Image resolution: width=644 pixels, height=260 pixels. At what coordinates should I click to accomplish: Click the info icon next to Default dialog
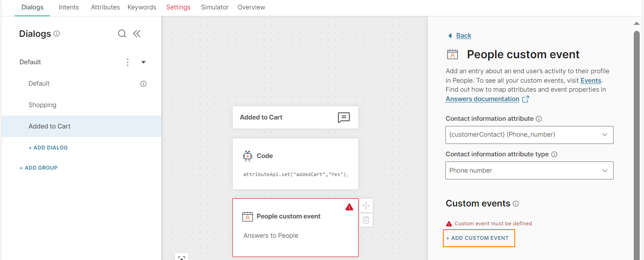(x=143, y=84)
